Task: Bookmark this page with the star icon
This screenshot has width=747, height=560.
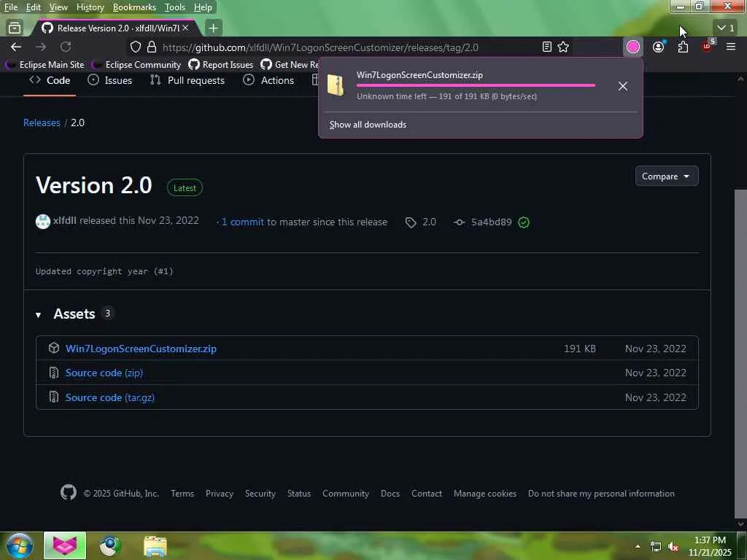Action: [563, 47]
